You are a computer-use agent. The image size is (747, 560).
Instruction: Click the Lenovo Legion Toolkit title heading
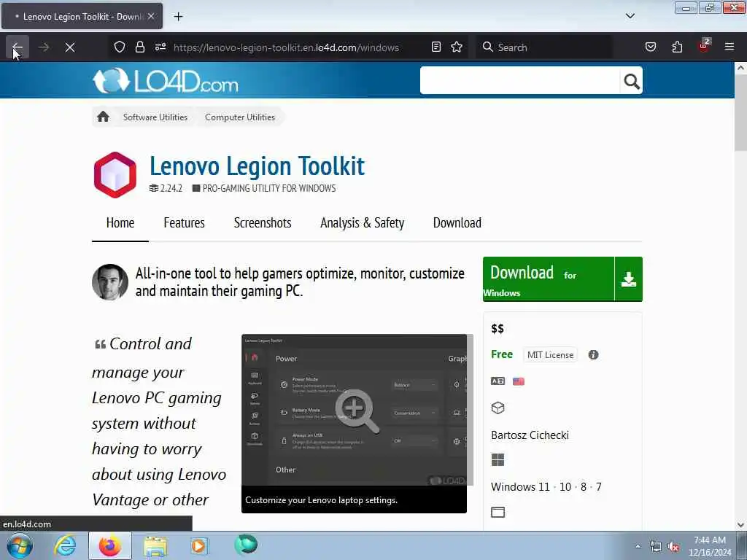258,166
